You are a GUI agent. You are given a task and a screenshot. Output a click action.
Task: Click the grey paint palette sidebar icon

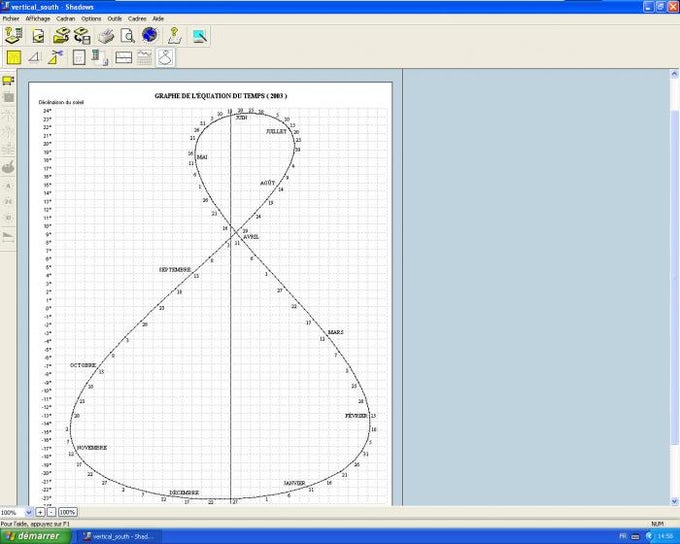(8, 167)
